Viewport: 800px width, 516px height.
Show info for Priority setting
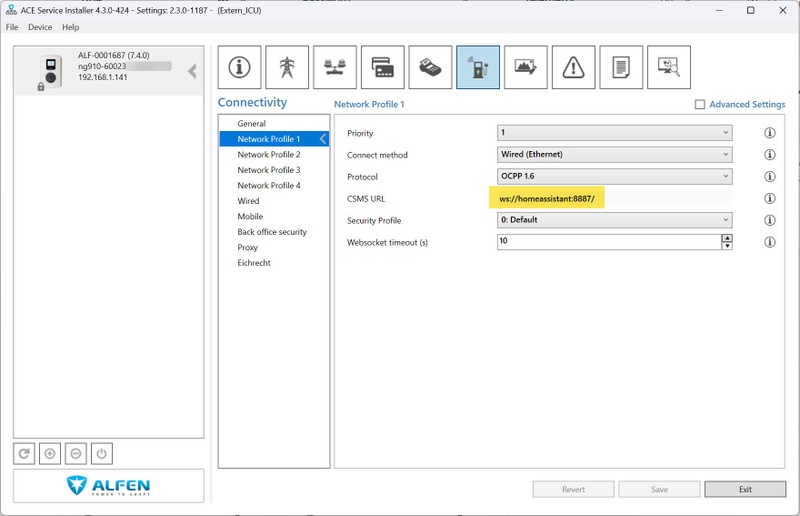(x=770, y=133)
